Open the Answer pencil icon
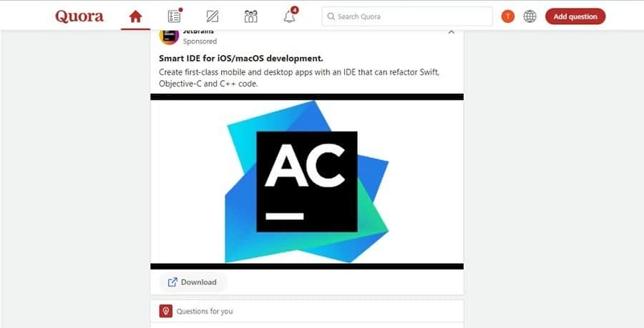644x328 pixels. (x=212, y=16)
